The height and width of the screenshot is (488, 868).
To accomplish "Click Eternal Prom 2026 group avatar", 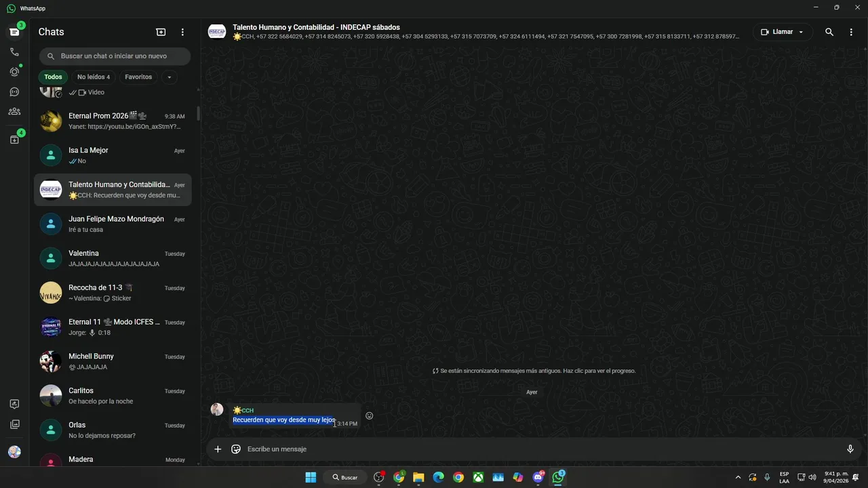I will [51, 121].
